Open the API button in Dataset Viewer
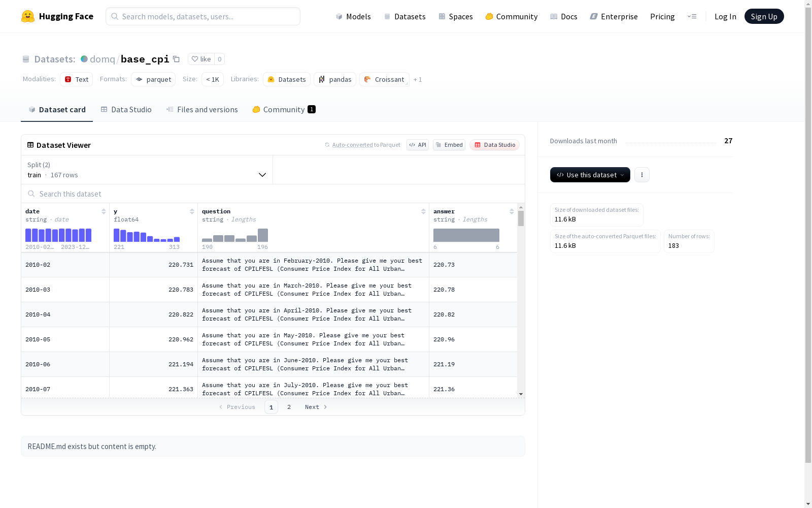812x508 pixels. click(418, 145)
